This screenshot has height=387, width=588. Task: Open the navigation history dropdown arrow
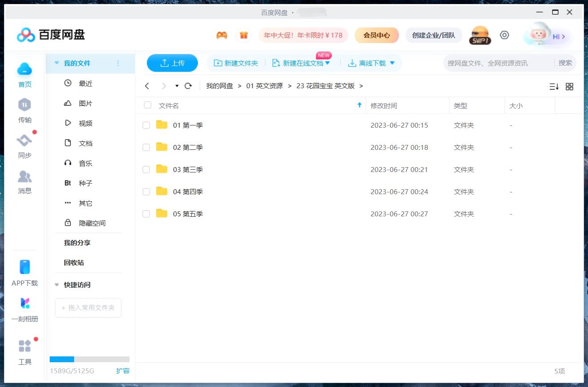click(177, 86)
